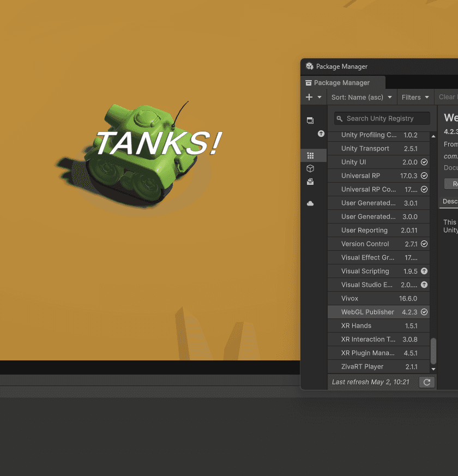Click update arrow icon on Visual Scripting
The width and height of the screenshot is (458, 476).
[x=424, y=271]
